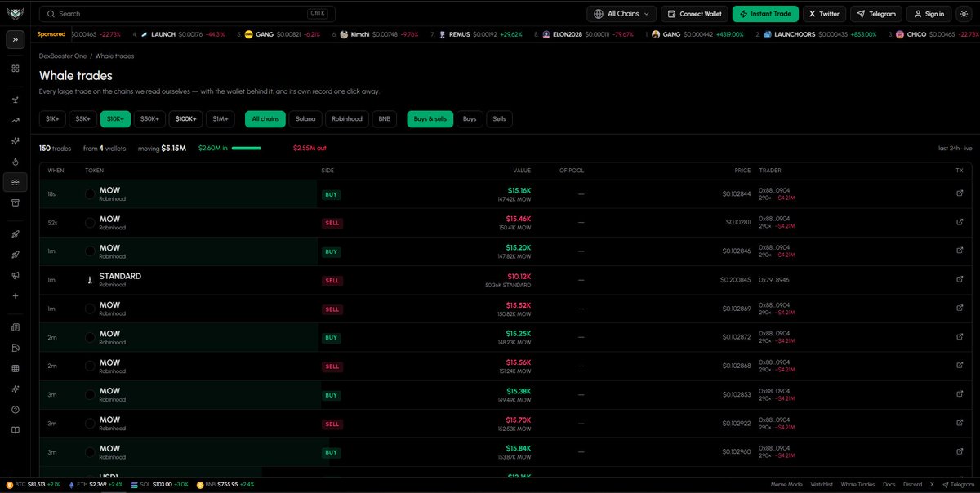Open the All Chains dropdown

pos(621,14)
